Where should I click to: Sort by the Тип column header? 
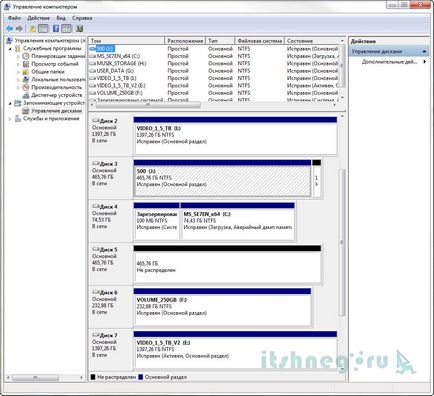220,41
